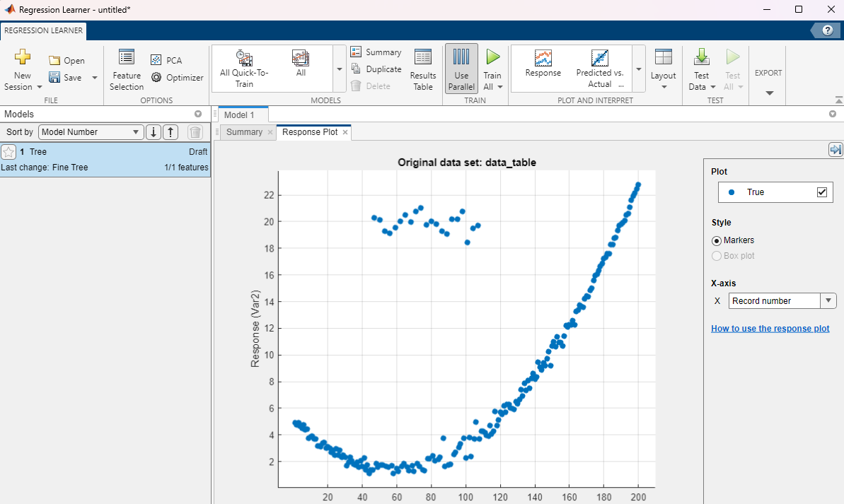844x504 pixels.
Task: Toggle the Use Parallel button
Action: (x=461, y=69)
